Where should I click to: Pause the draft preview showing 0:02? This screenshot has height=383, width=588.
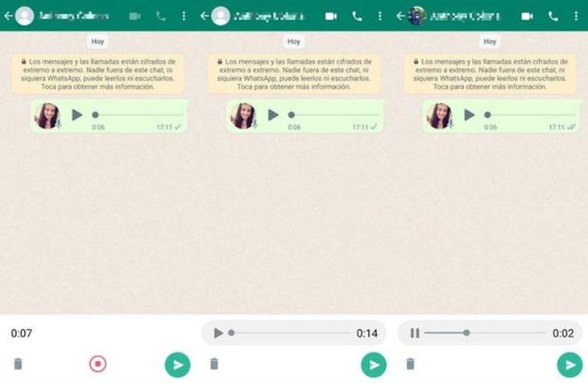coord(414,333)
